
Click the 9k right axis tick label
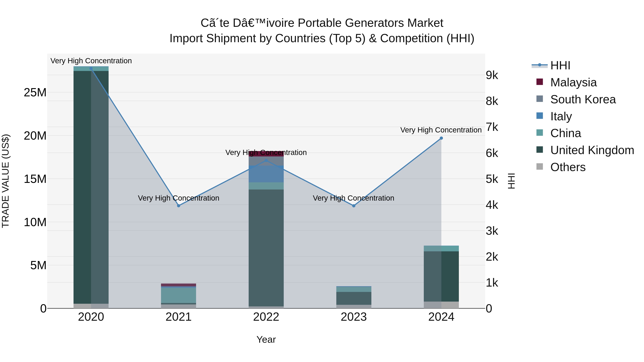pos(492,75)
